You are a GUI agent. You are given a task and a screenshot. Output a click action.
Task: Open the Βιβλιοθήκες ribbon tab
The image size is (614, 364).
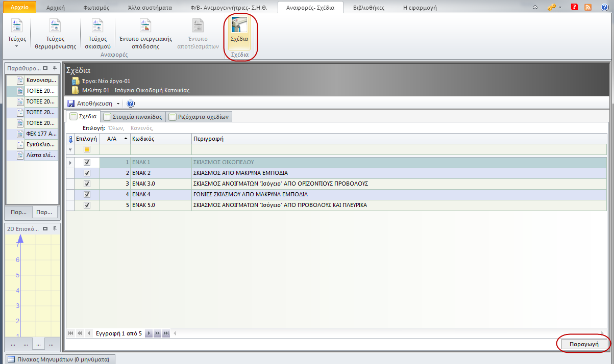pos(369,8)
